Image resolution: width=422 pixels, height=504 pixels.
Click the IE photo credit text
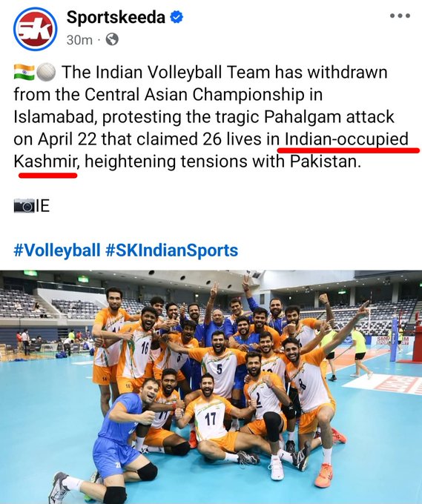tap(42, 206)
